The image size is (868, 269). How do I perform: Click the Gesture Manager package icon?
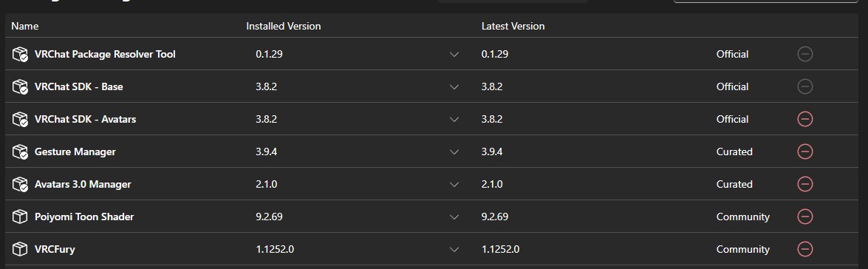pyautogui.click(x=20, y=151)
